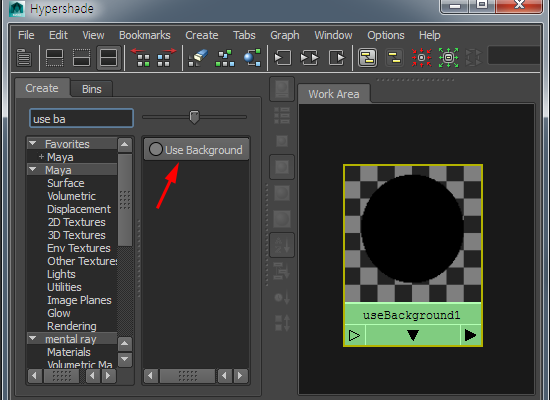Viewport: 550px width, 400px height.
Task: Open the View menu
Action: 93,35
